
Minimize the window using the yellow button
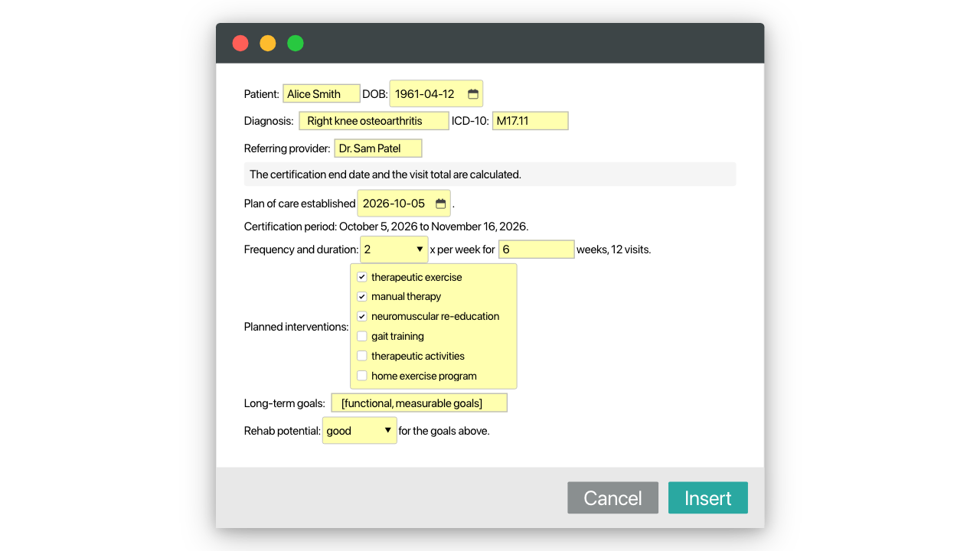[268, 43]
